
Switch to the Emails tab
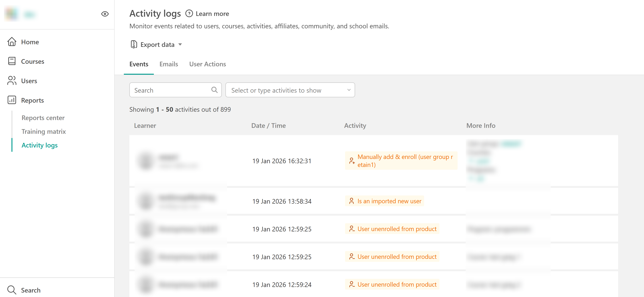(x=168, y=64)
